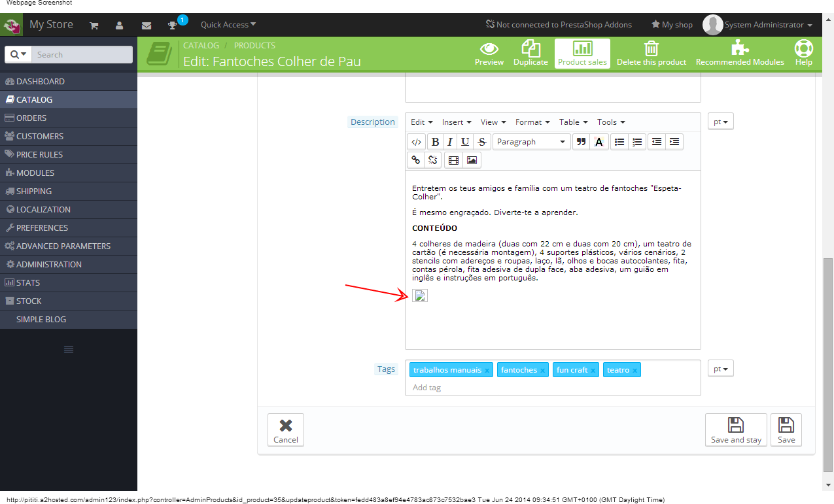Open the Help lifebuoy icon
Image resolution: width=834 pixels, height=504 pixels.
pyautogui.click(x=804, y=54)
